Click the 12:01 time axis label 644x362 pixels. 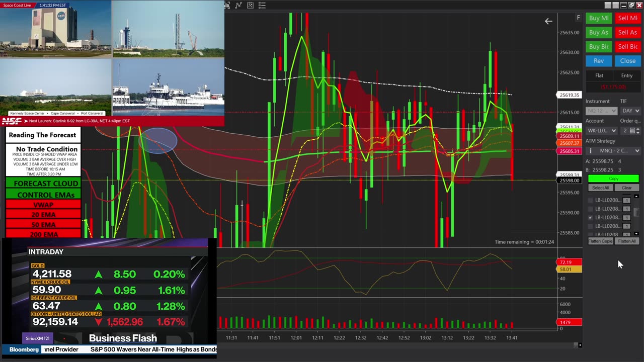click(296, 338)
